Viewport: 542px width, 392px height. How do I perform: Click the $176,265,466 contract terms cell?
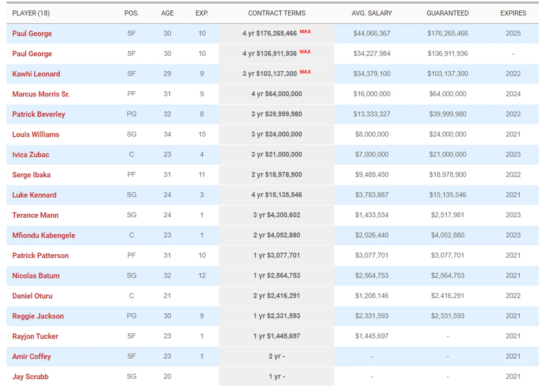point(277,33)
